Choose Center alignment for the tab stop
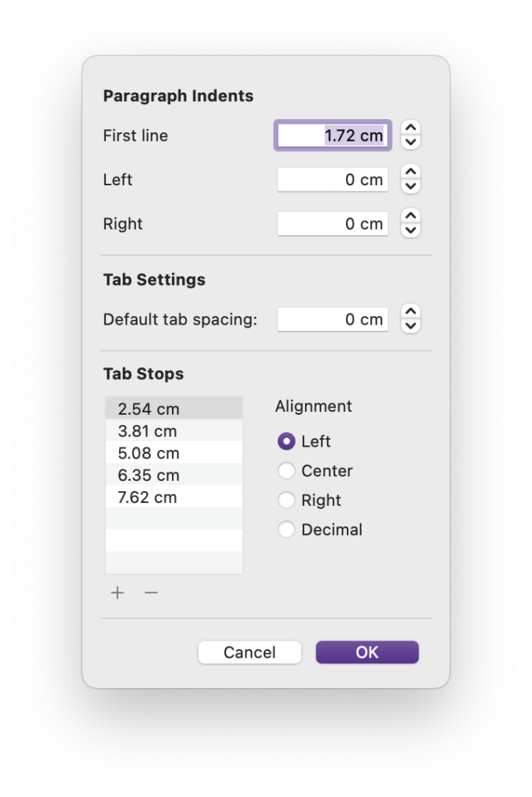The image size is (532, 797). tap(286, 471)
